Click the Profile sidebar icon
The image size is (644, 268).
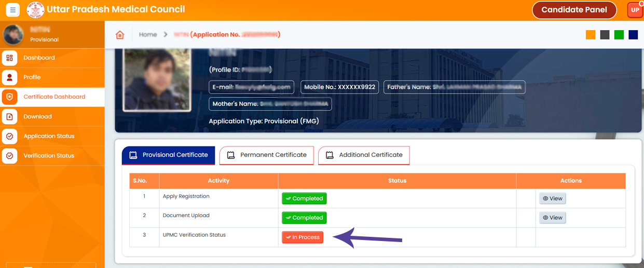click(10, 77)
